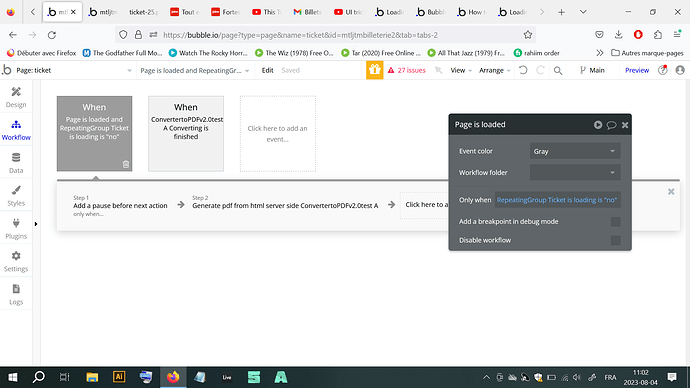Open the workflow selector dropdown

[195, 70]
